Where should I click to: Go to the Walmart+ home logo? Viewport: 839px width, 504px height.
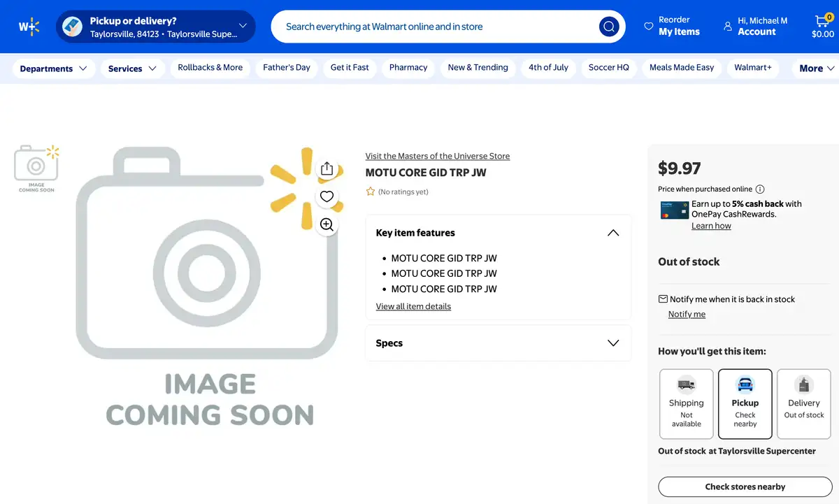click(x=29, y=27)
